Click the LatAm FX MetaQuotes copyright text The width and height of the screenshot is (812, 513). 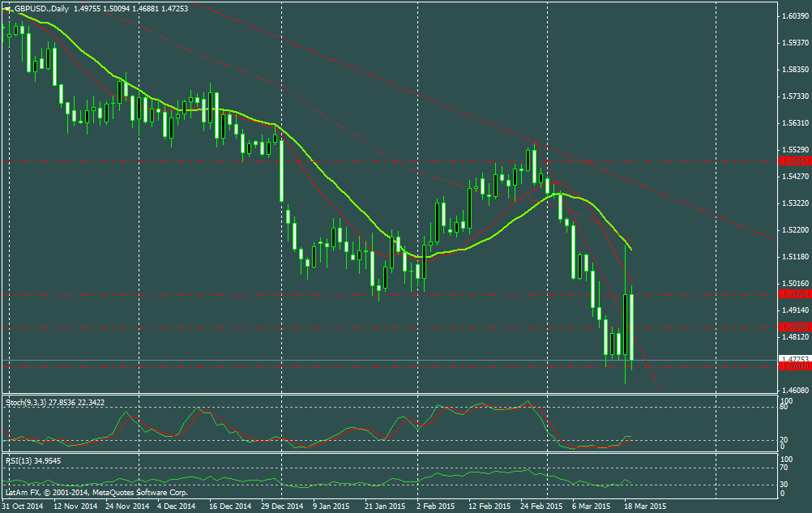[97, 492]
